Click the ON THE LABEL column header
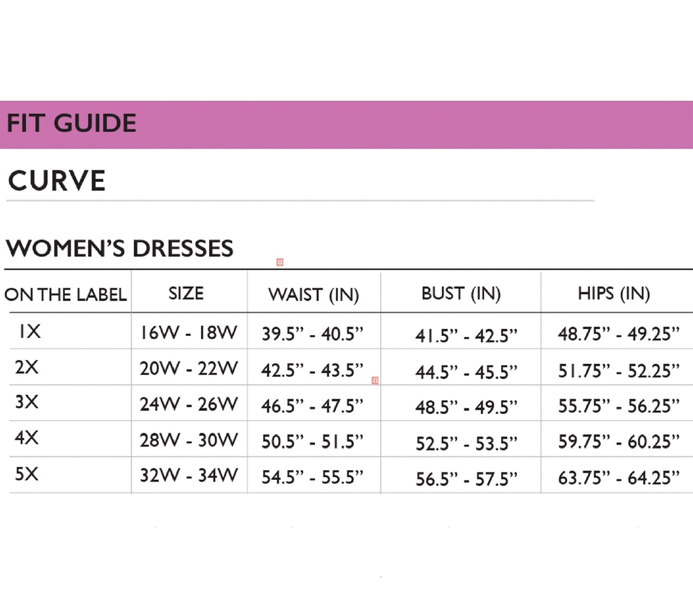Viewport: 693px width, 616px height. click(66, 295)
